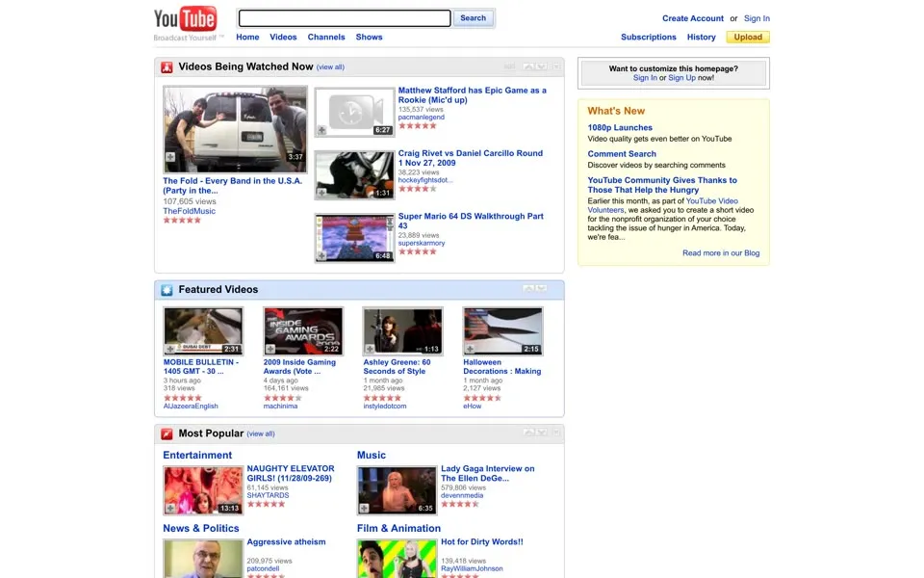The width and height of the screenshot is (924, 578).
Task: Open uploader pacmanlegend channel
Action: coord(422,118)
